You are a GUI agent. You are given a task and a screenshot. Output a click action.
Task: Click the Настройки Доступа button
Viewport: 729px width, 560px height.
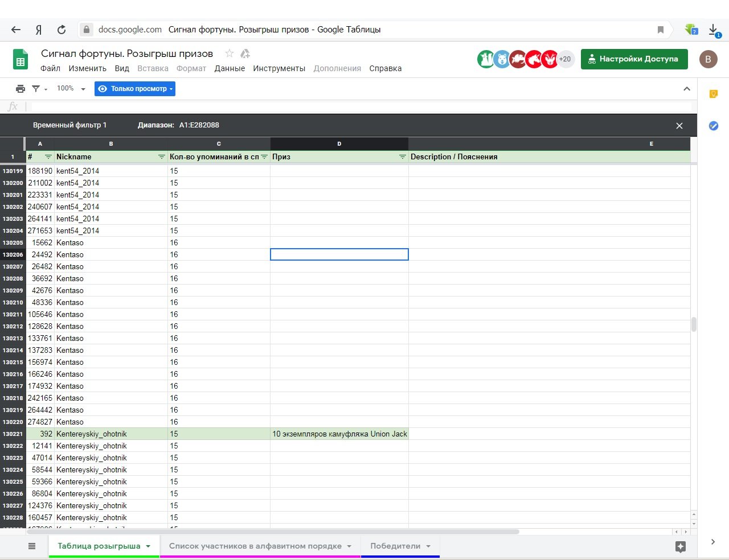pos(634,59)
